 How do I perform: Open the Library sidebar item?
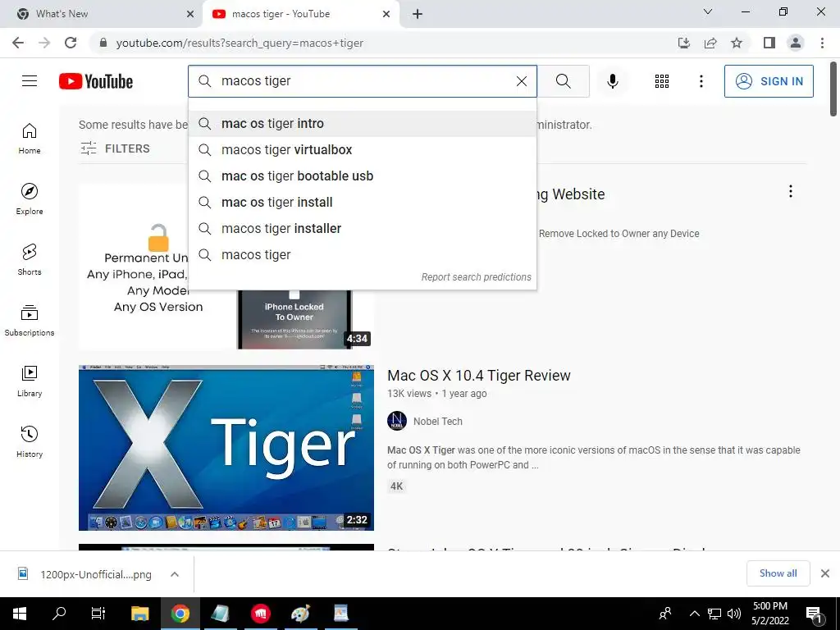point(30,381)
